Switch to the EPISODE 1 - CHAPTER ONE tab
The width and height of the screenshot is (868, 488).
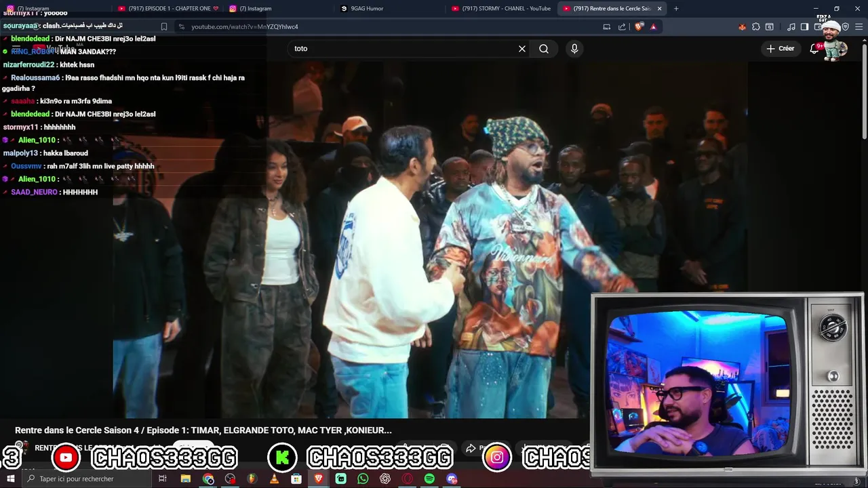[169, 9]
